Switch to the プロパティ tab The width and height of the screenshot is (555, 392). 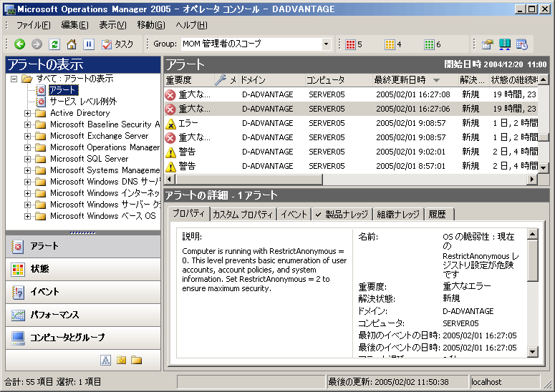coord(188,213)
